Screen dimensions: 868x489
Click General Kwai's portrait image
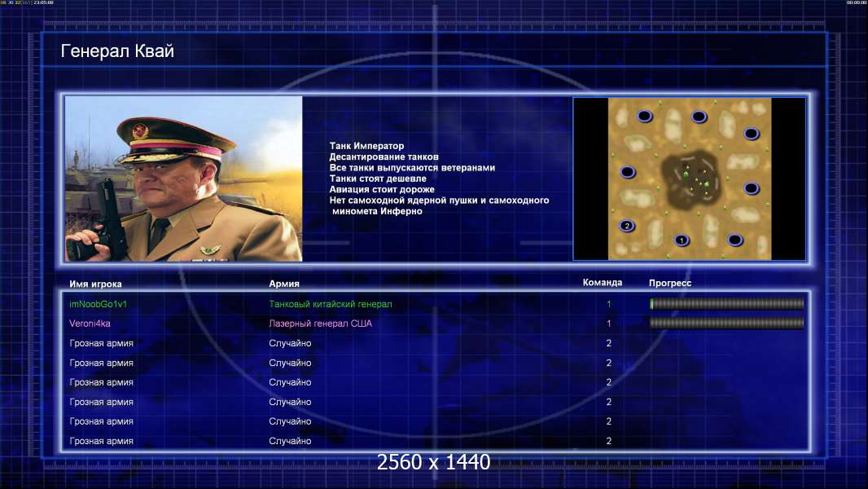pyautogui.click(x=183, y=178)
